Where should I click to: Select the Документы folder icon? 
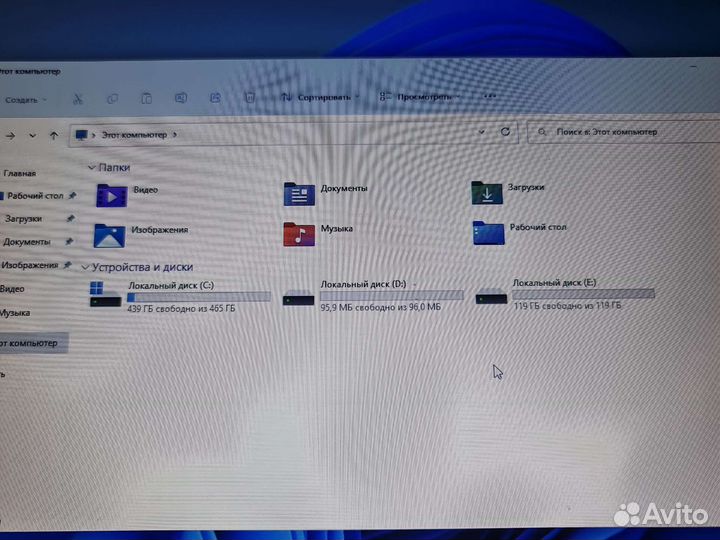click(299, 194)
